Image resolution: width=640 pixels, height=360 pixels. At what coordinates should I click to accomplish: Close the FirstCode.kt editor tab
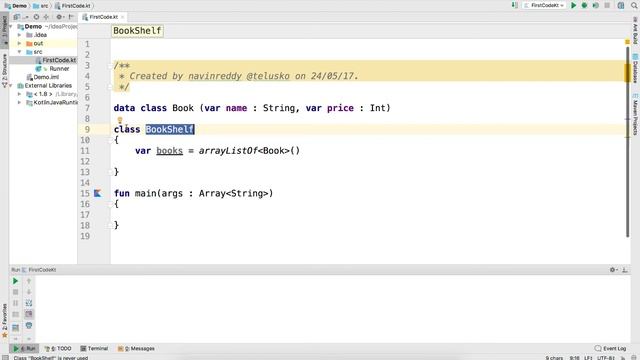pos(122,17)
